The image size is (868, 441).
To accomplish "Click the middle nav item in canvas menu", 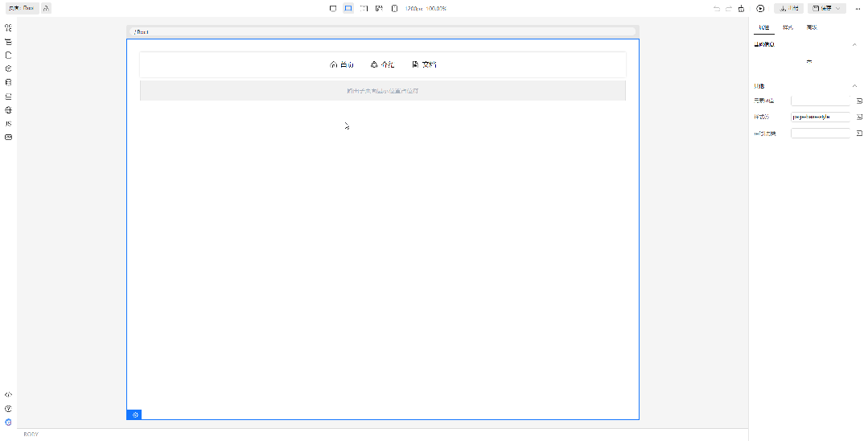I will (383, 64).
